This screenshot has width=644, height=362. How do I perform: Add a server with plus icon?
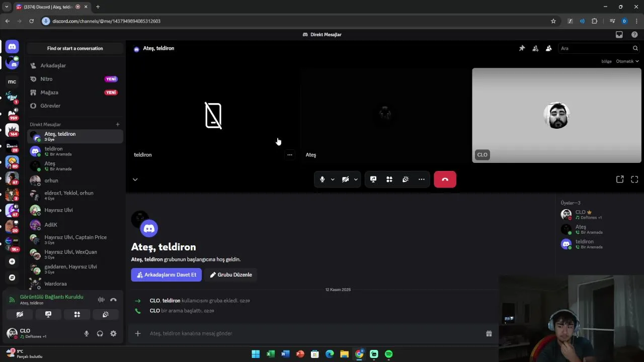point(12,261)
